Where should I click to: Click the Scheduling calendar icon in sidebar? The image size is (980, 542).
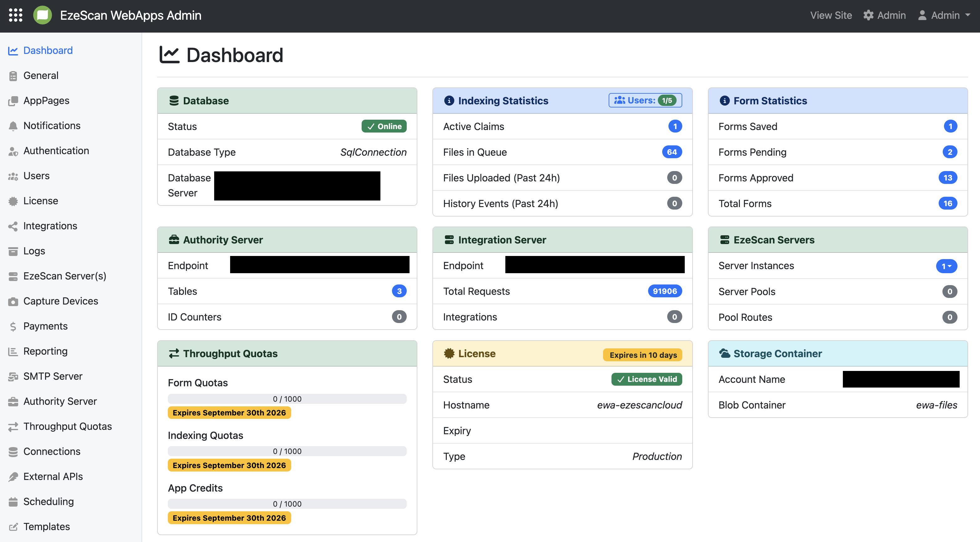[x=13, y=502]
